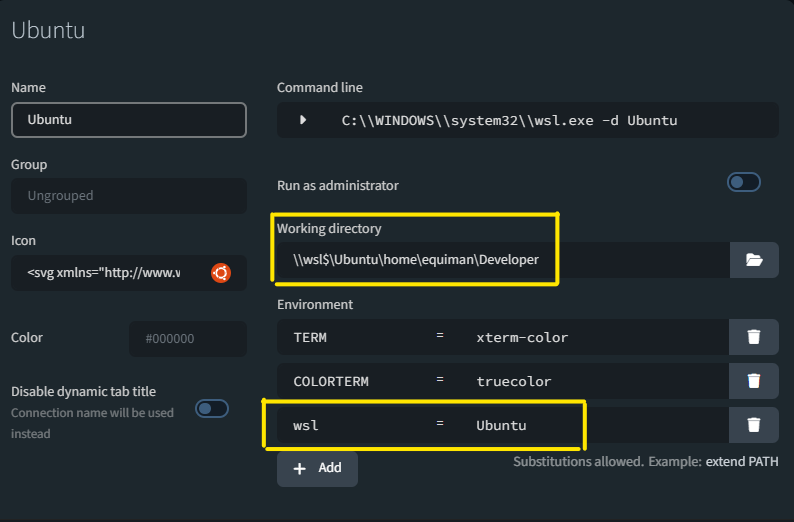Expand the command line arguments arrow
The image size is (794, 522).
[x=303, y=120]
